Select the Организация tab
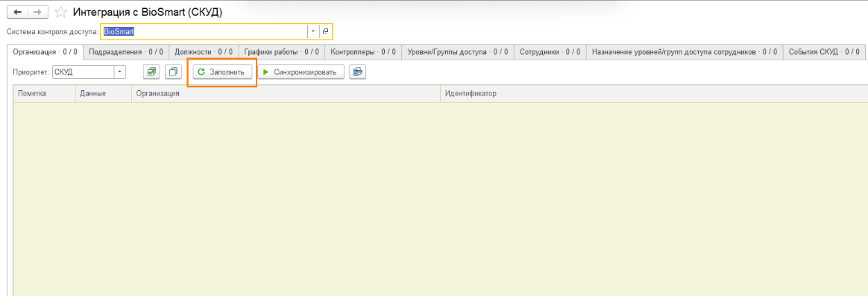The height and width of the screenshot is (296, 868). [x=45, y=52]
